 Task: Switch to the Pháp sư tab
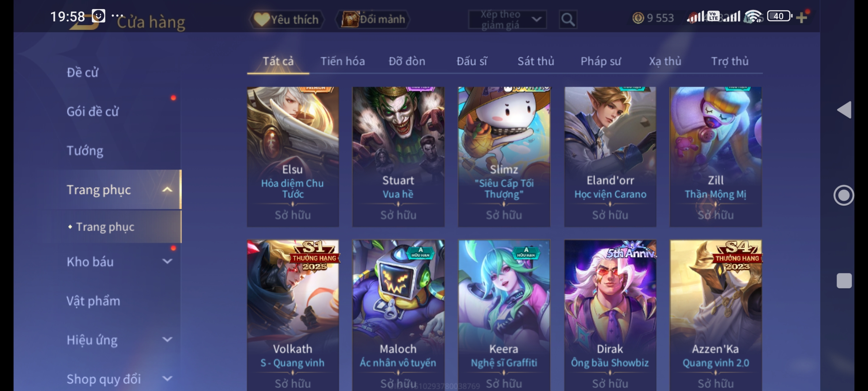[600, 61]
